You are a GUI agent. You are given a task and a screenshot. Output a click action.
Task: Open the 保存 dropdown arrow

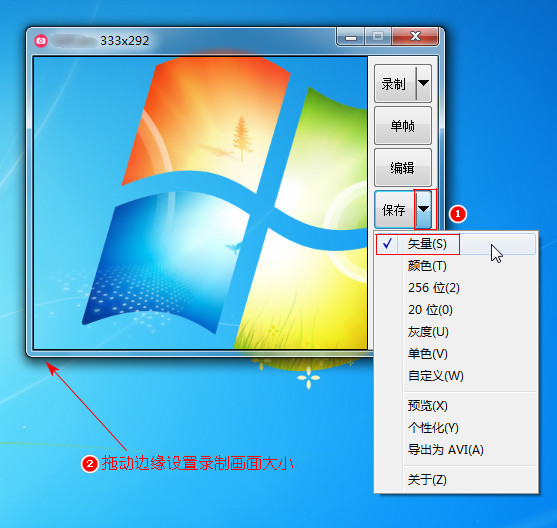423,209
